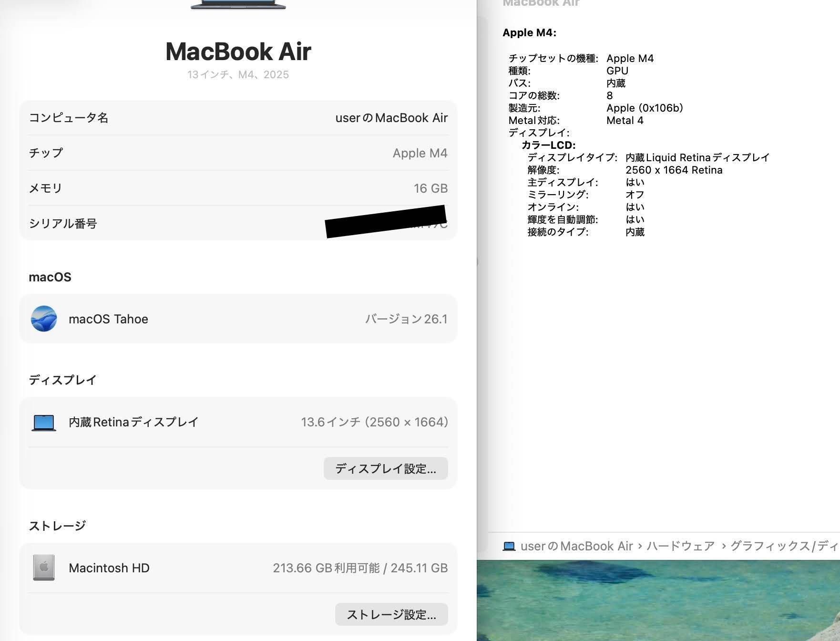Click the 解像度 2560 x 1664 Retina line
This screenshot has height=641, width=840.
(x=625, y=170)
